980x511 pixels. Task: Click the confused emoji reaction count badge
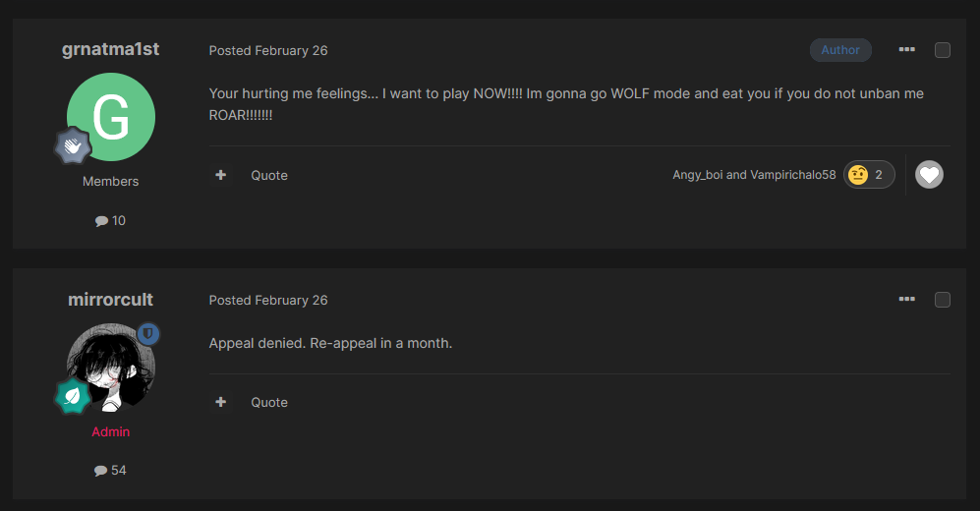tap(869, 175)
